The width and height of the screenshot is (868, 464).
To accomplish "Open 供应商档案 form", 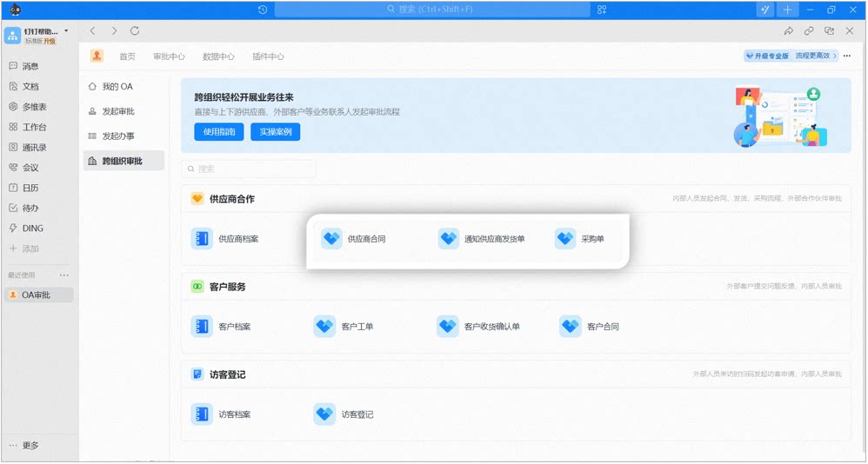I will pos(225,239).
